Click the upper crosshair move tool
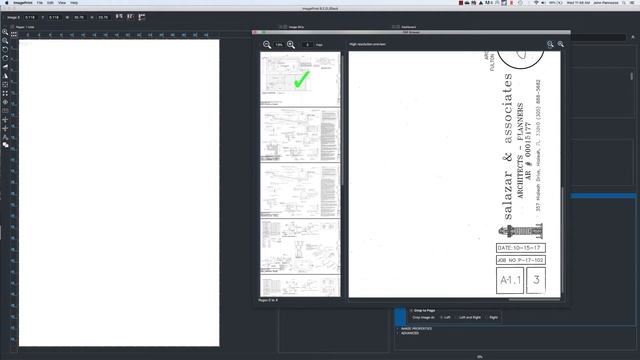This screenshot has height=360, width=640. pyautogui.click(x=5, y=120)
